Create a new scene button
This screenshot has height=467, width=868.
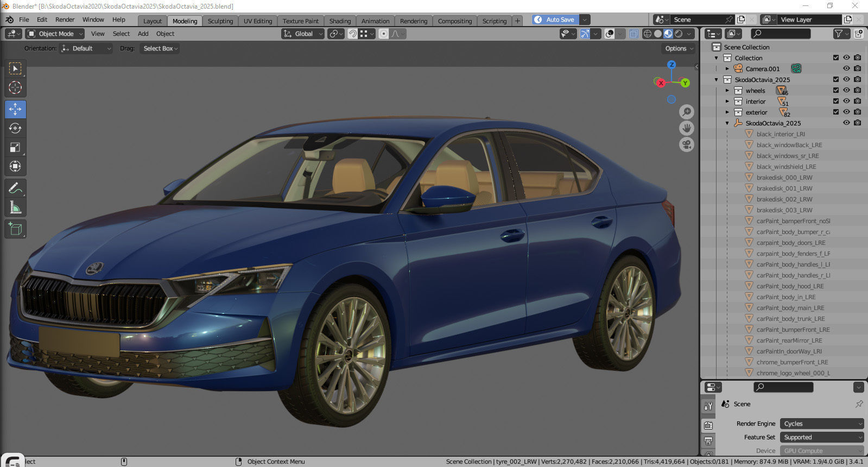click(741, 20)
